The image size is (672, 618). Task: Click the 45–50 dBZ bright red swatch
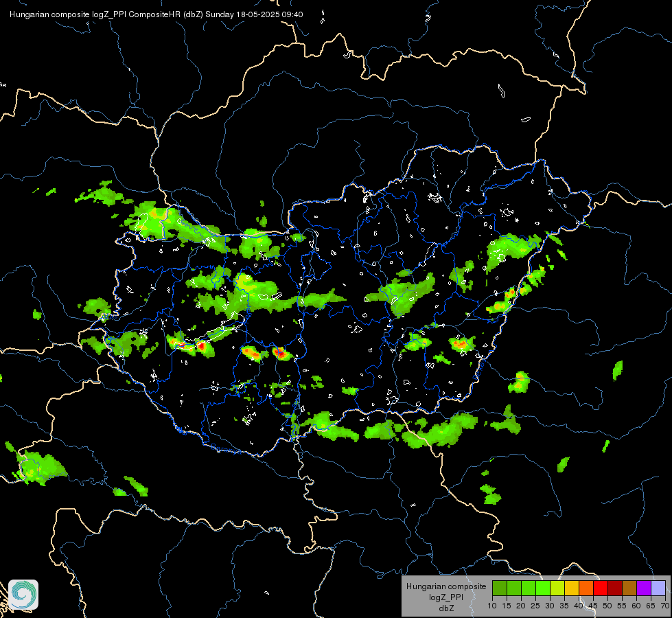click(x=601, y=588)
